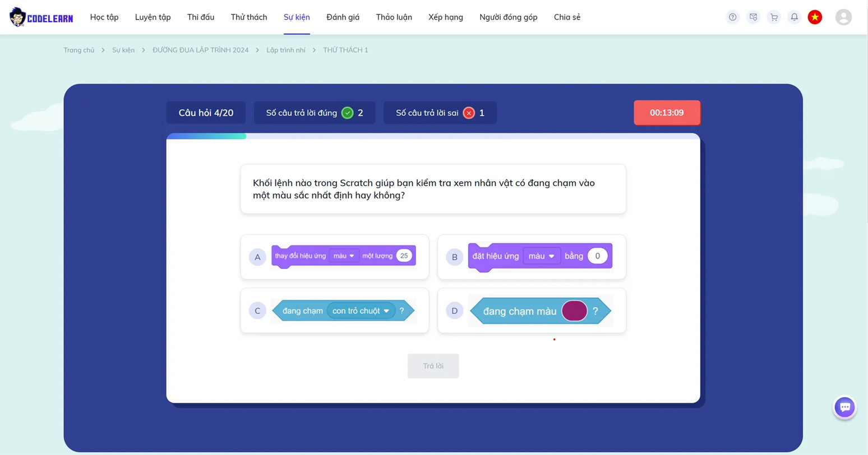The height and width of the screenshot is (455, 868).
Task: Select answer option B
Action: tap(532, 257)
